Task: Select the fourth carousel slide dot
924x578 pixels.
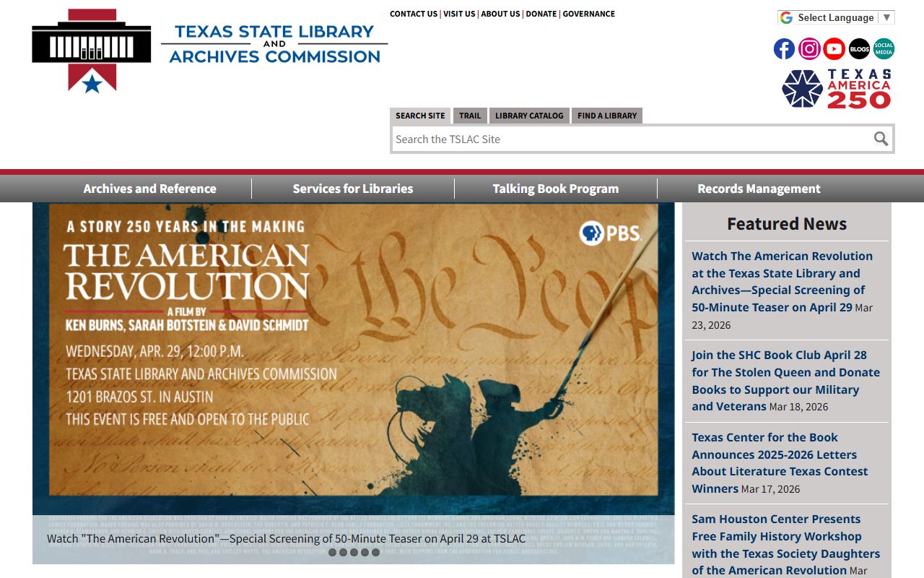Action: pyautogui.click(x=365, y=552)
